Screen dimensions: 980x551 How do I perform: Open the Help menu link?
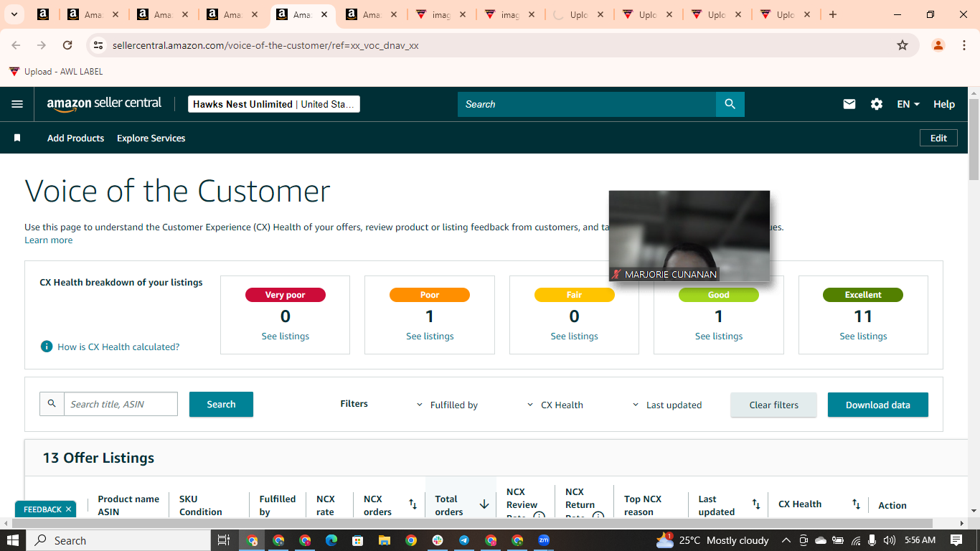coord(944,104)
